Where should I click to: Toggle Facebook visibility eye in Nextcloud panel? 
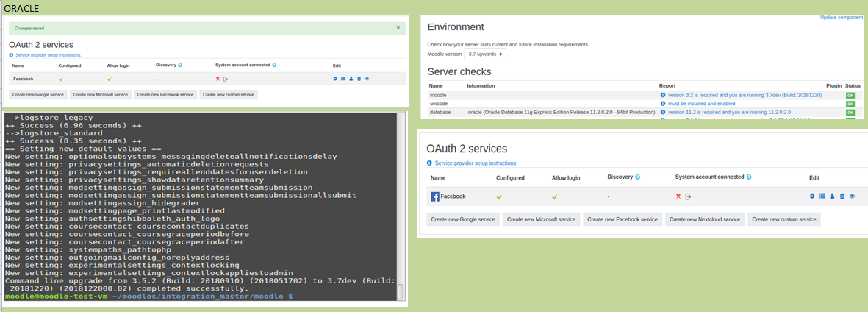click(853, 196)
